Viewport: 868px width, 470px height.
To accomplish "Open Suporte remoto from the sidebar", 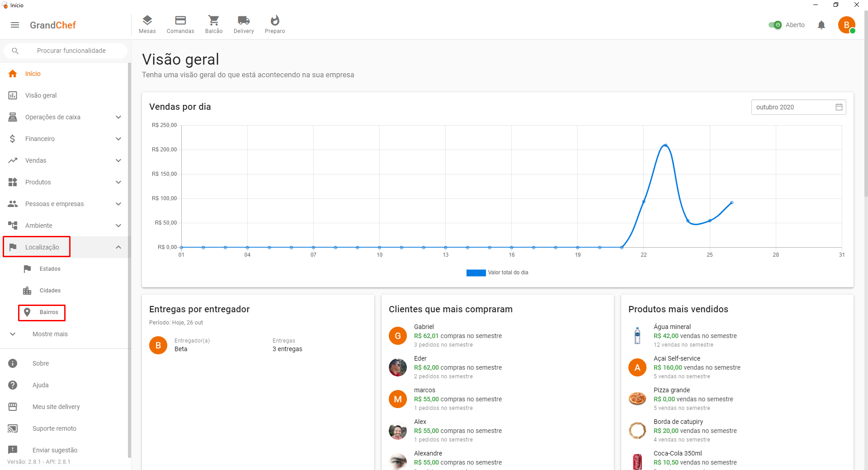I will click(54, 428).
